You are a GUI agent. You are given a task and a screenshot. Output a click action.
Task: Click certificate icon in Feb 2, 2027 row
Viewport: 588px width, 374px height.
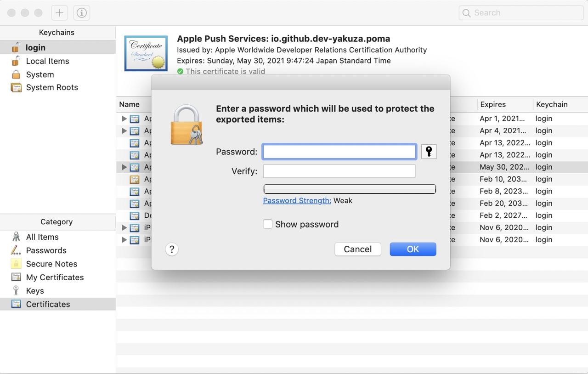pyautogui.click(x=135, y=215)
